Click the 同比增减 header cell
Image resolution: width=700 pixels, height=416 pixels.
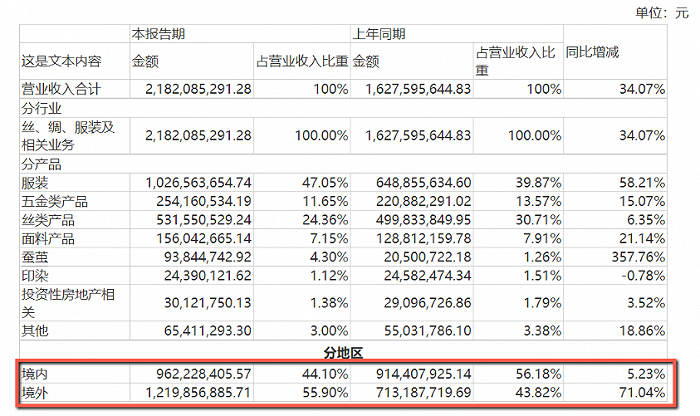592,52
